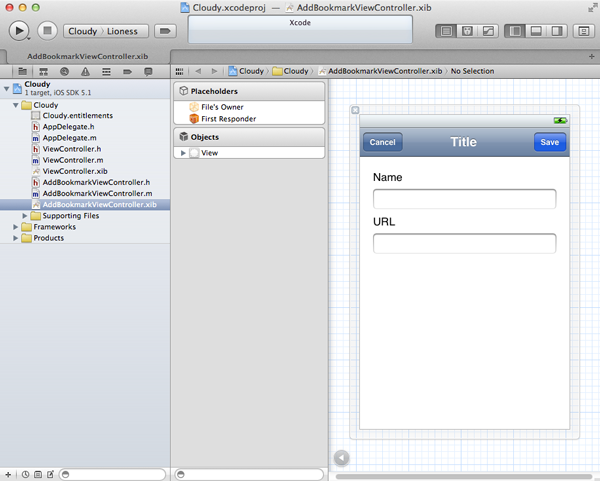
Task: Select the Standard editor mode
Action: (x=446, y=31)
